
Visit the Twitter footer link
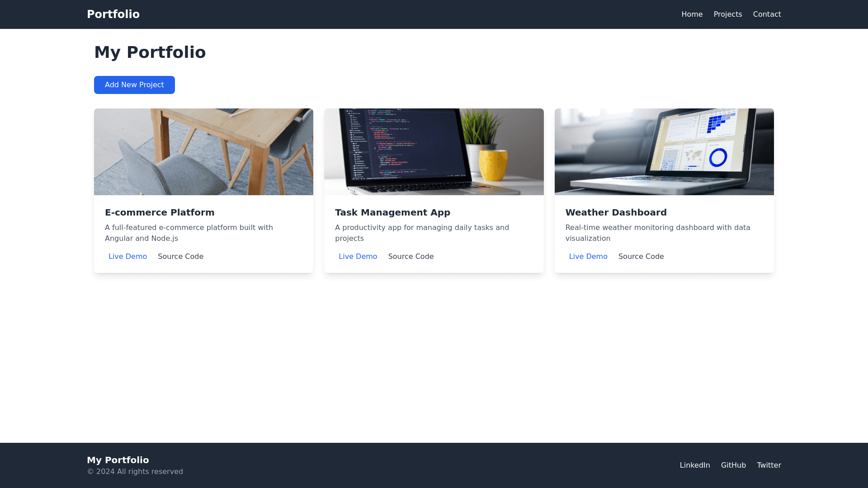[x=769, y=465]
